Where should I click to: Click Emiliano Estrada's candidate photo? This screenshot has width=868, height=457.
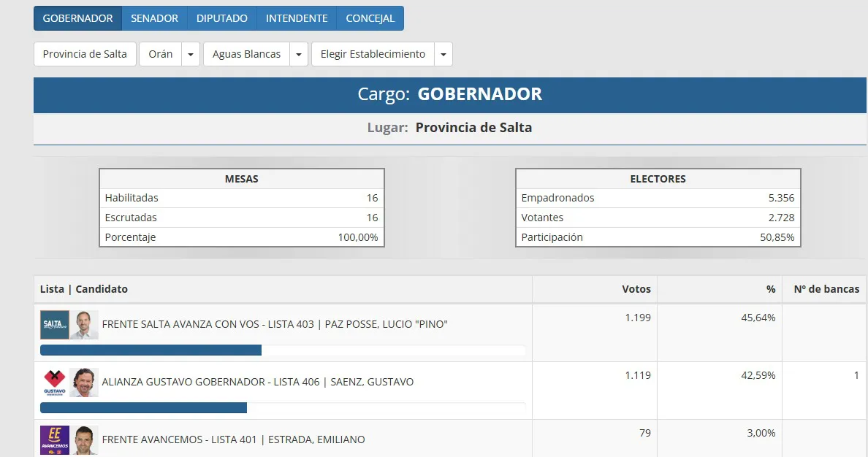click(85, 439)
